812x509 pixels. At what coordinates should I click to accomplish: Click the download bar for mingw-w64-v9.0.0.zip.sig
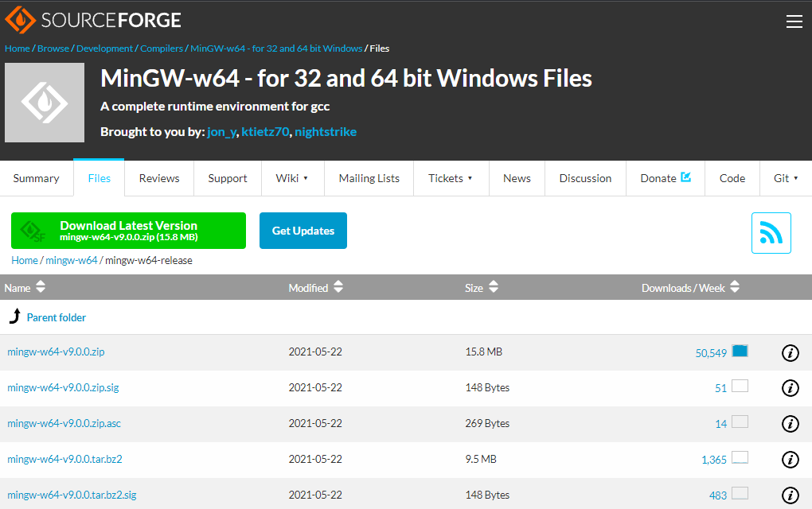pyautogui.click(x=740, y=386)
